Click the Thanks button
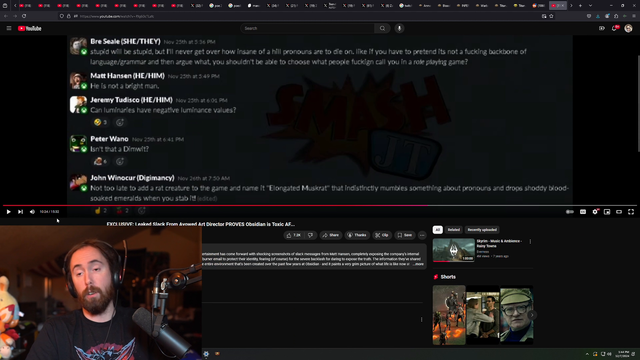This screenshot has width=640, height=360. [x=357, y=235]
